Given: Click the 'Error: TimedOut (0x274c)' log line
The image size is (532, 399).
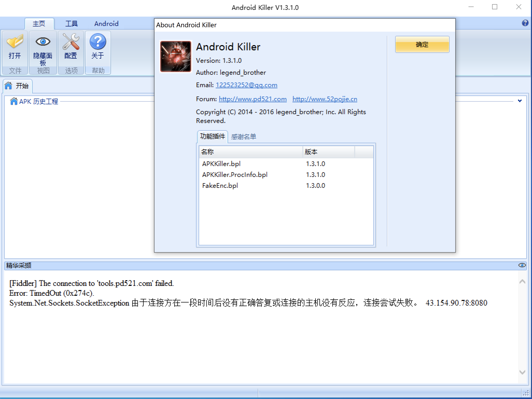Looking at the screenshot, I should coord(52,293).
